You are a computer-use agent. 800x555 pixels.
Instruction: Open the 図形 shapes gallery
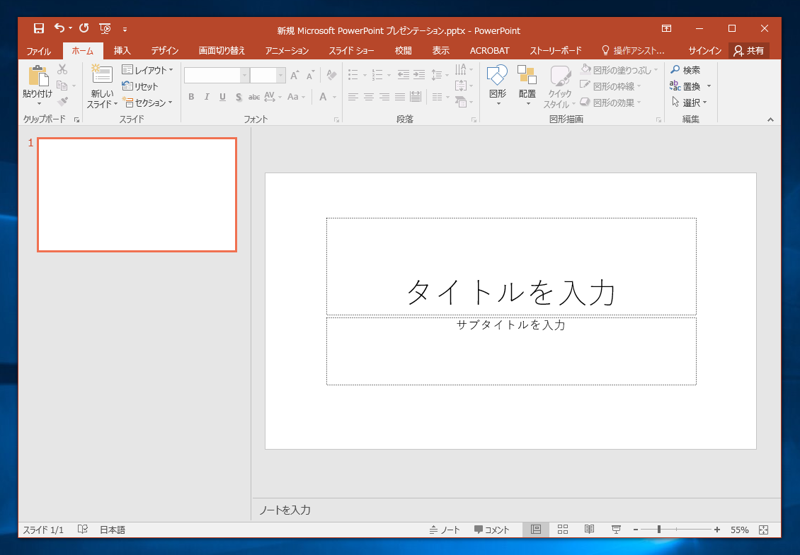tap(497, 78)
